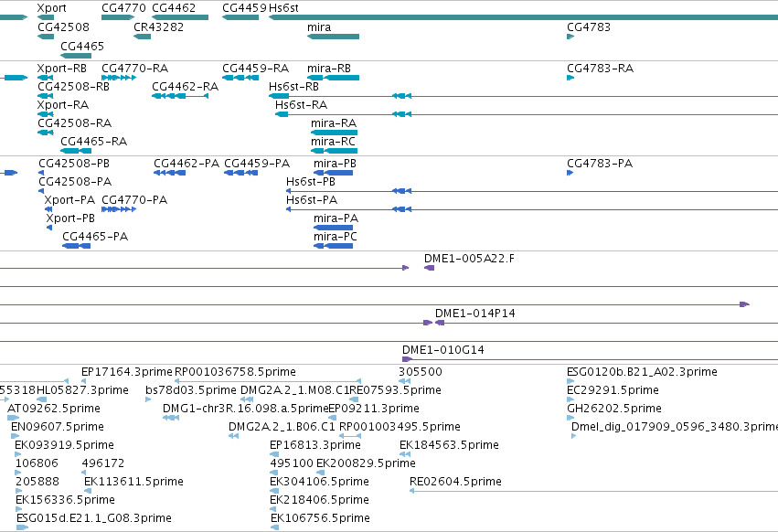The image size is (778, 532).
Task: Click the CG4459 gene feature bar
Action: coord(240,17)
